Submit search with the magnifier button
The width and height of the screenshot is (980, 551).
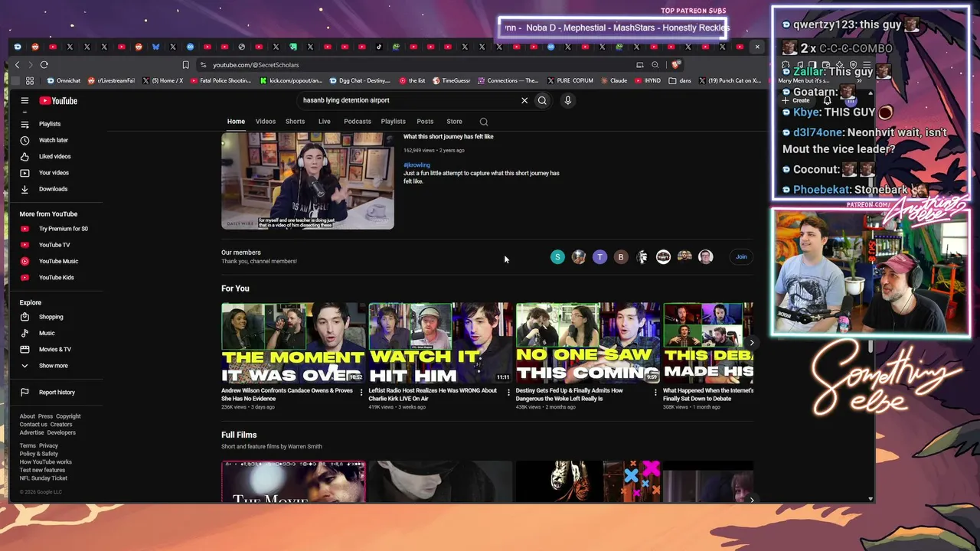click(x=542, y=100)
